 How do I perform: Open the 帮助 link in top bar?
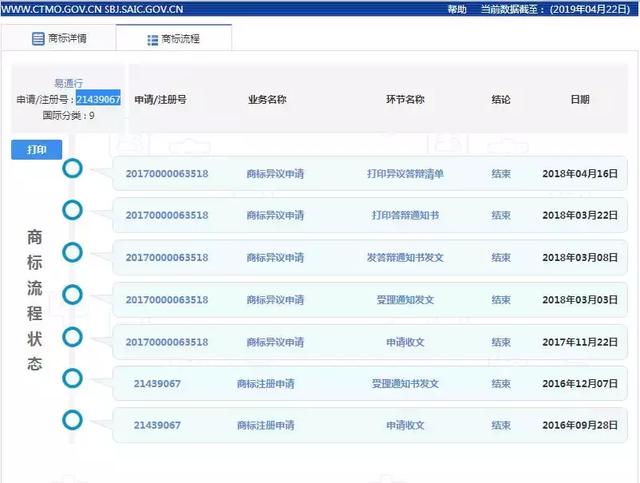click(x=456, y=8)
